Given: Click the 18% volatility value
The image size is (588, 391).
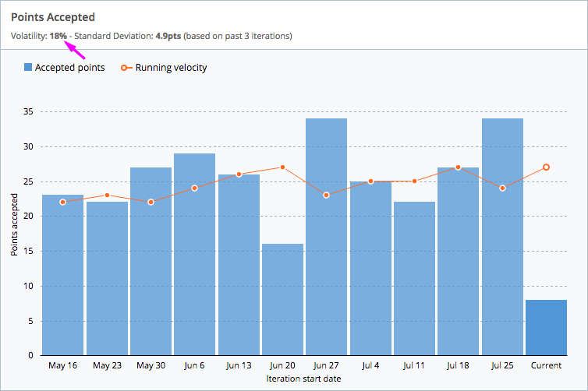Looking at the screenshot, I should point(58,36).
